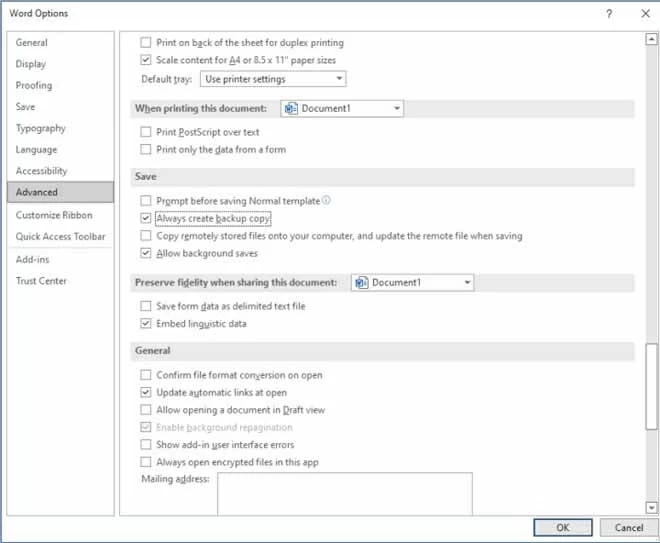Viewport: 660px width, 543px height.
Task: Check Embed linguistic data option
Action: pos(147,324)
